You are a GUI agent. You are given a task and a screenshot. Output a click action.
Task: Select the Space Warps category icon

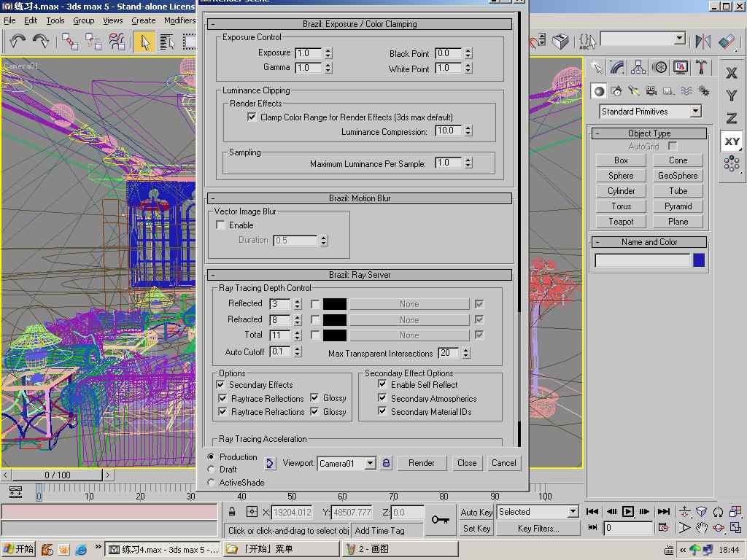686,91
